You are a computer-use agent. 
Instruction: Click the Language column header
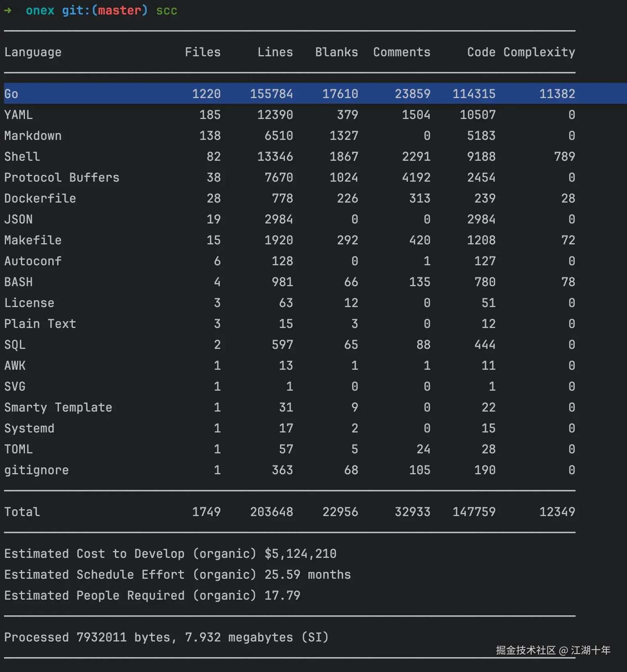coord(33,52)
